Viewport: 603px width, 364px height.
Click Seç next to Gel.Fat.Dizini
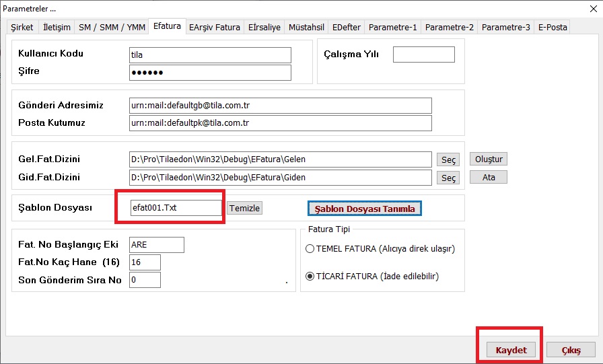pyautogui.click(x=448, y=160)
